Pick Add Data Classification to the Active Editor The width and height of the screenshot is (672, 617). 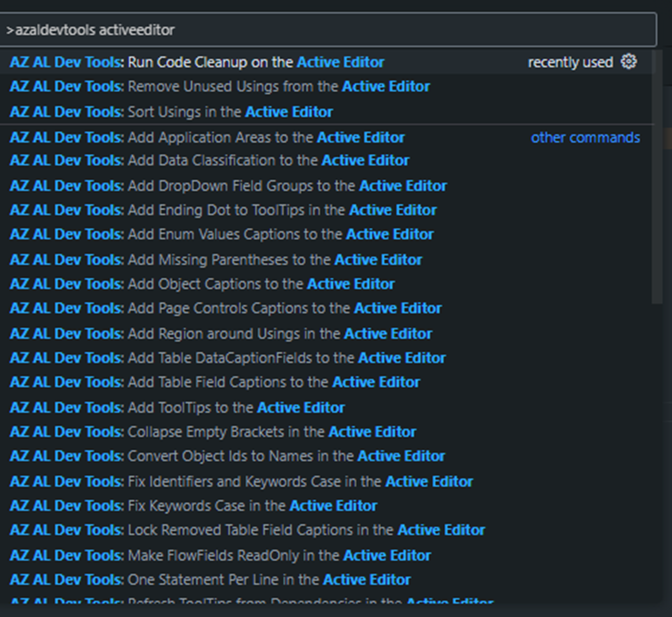pyautogui.click(x=327, y=160)
